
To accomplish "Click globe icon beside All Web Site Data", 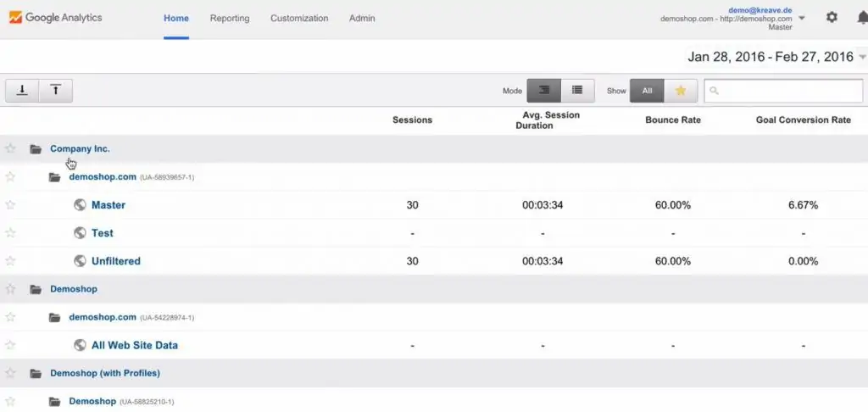I will (x=80, y=345).
